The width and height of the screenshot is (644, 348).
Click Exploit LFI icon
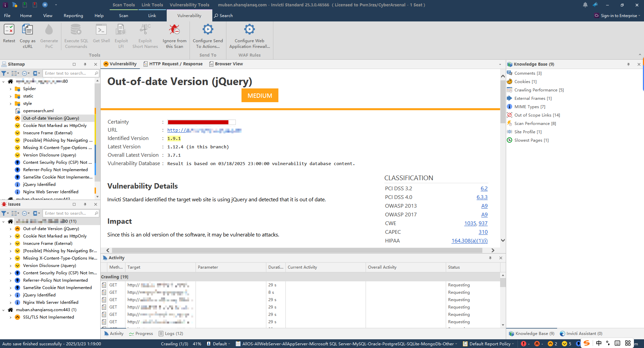121,29
